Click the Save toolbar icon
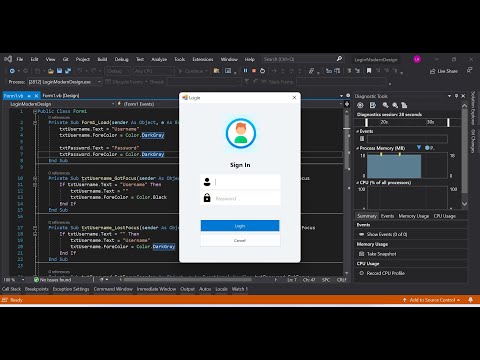The image size is (480, 360). [x=59, y=71]
